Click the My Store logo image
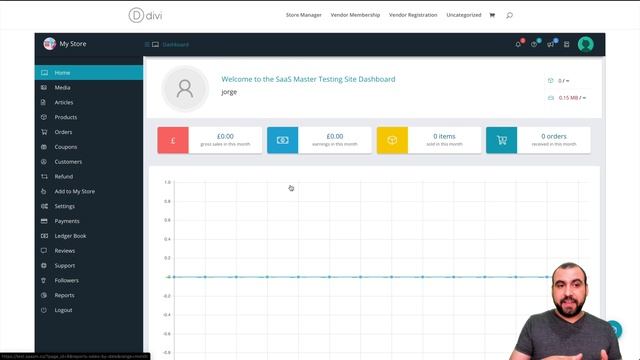Viewport: 640px width, 360px height. coord(49,44)
